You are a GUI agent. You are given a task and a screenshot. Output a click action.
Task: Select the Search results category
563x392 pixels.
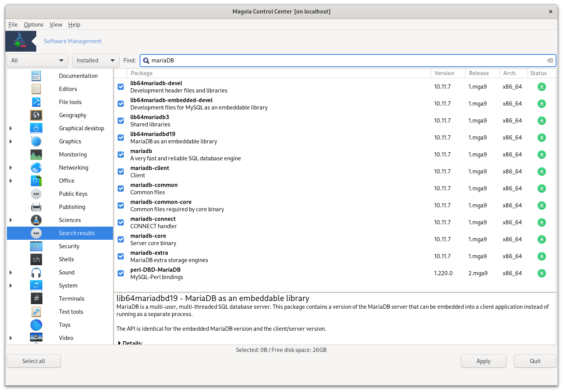point(60,233)
